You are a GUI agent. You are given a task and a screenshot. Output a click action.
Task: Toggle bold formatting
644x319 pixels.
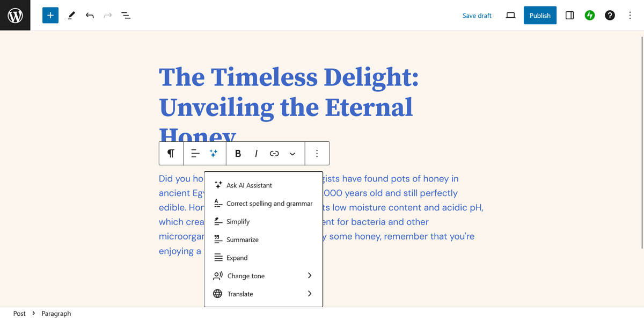[x=238, y=154]
